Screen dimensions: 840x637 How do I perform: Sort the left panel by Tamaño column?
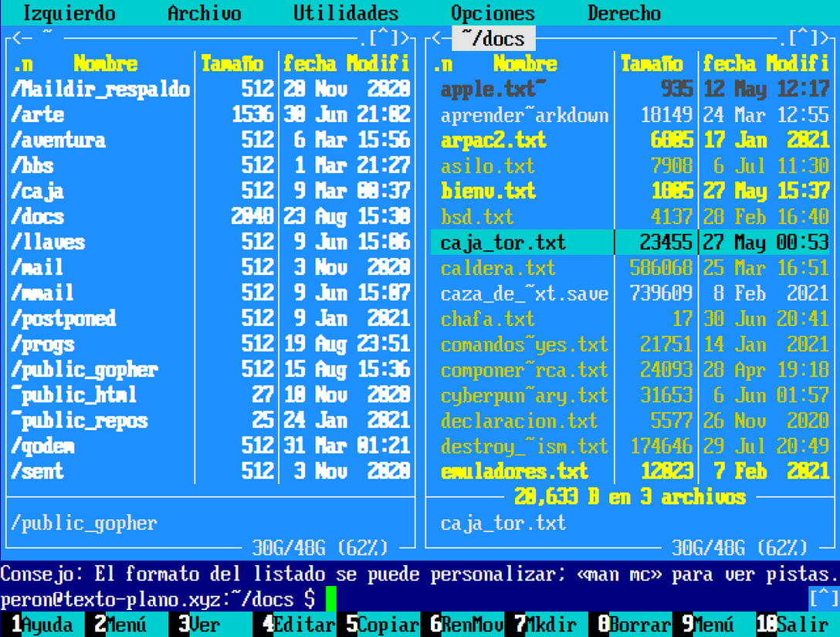pos(232,63)
